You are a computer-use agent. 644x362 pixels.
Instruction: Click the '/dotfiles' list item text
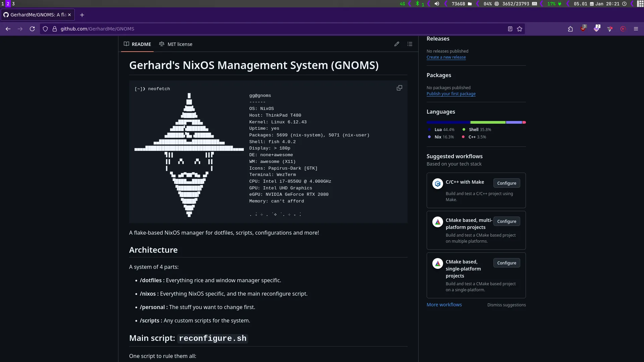[210, 281]
